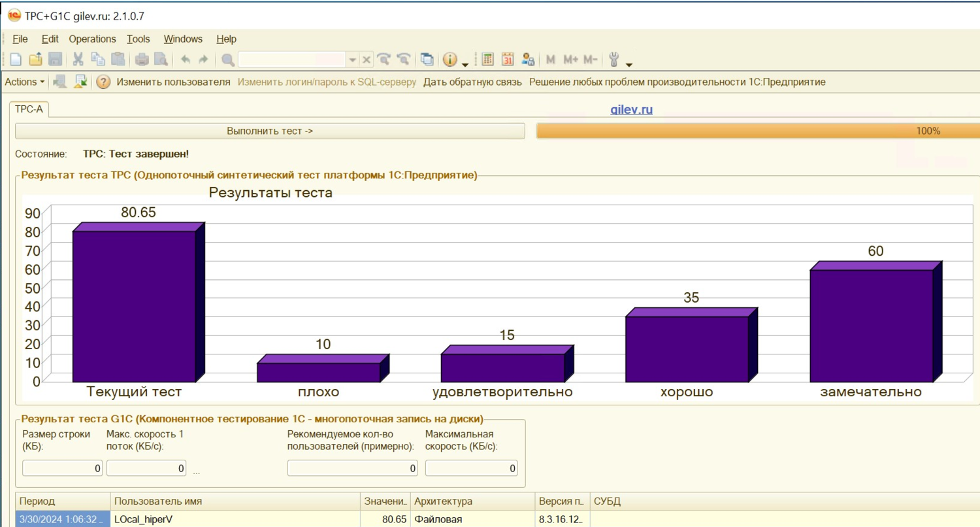The height and width of the screenshot is (527, 980).
Task: Expand dropdown arrow next to Information icon
Action: (465, 63)
